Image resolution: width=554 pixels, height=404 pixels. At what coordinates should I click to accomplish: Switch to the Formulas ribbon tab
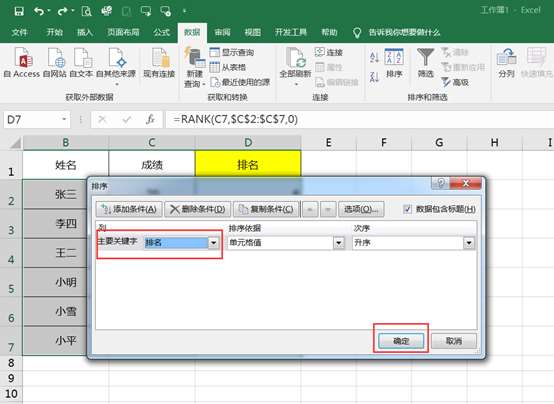click(161, 33)
